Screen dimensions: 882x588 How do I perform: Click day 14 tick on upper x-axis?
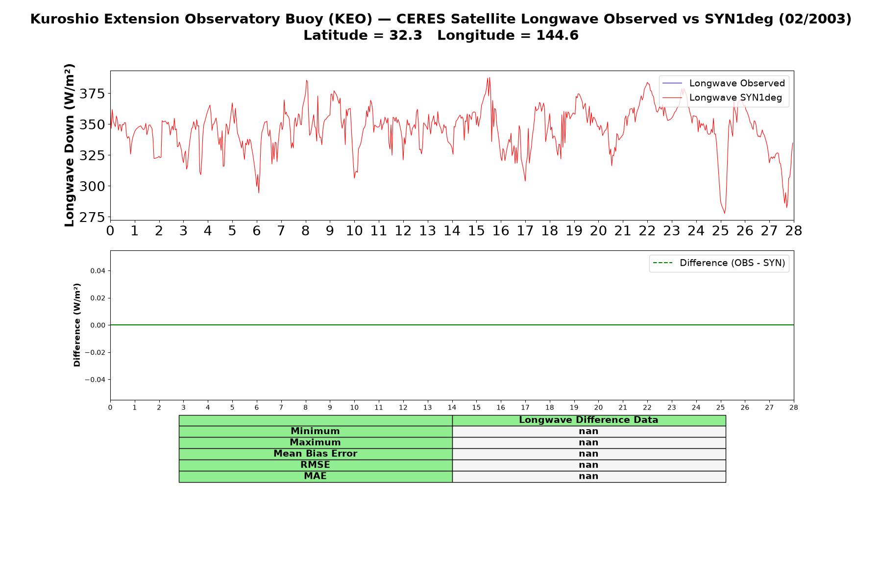pyautogui.click(x=452, y=231)
